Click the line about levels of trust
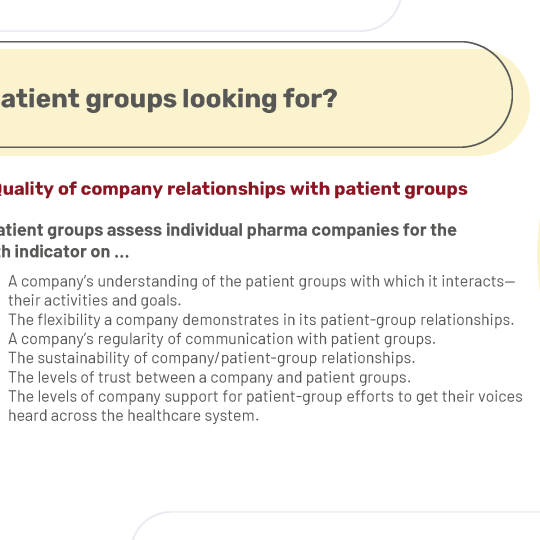 pyautogui.click(x=209, y=378)
